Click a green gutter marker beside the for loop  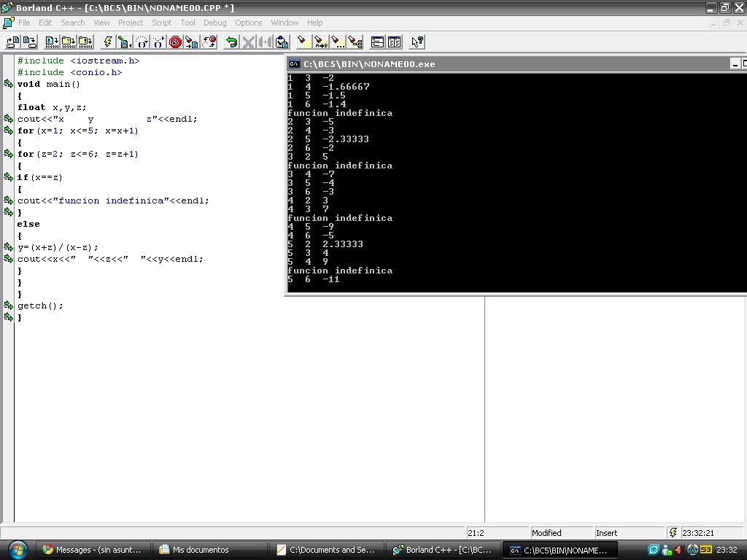[7, 131]
